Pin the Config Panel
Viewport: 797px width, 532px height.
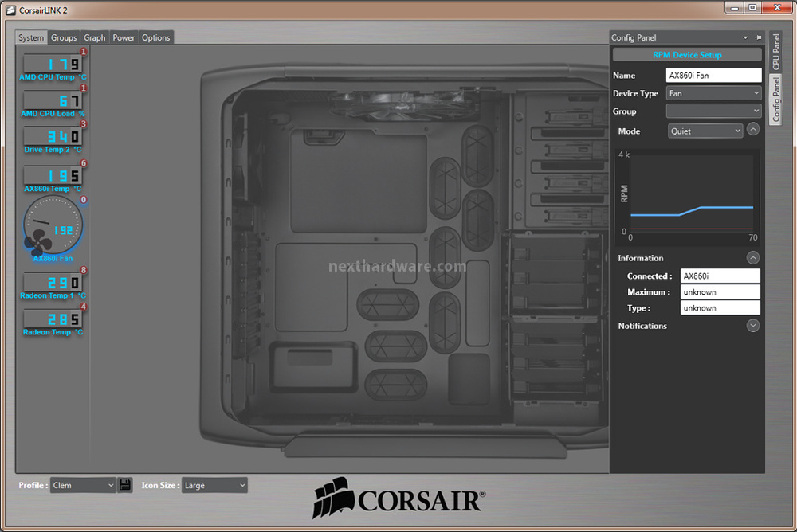[759, 37]
